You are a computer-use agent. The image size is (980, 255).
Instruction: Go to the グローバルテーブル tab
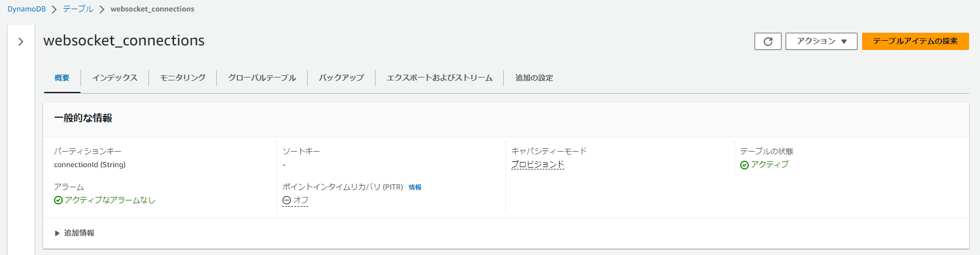point(262,78)
